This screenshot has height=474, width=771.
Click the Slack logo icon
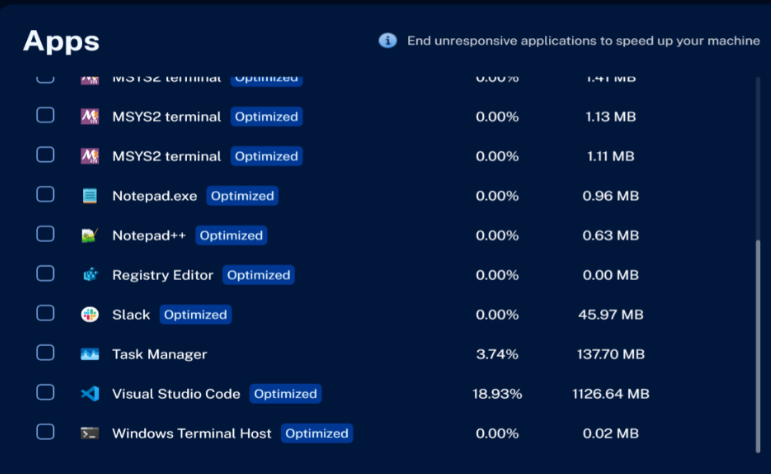pos(89,314)
